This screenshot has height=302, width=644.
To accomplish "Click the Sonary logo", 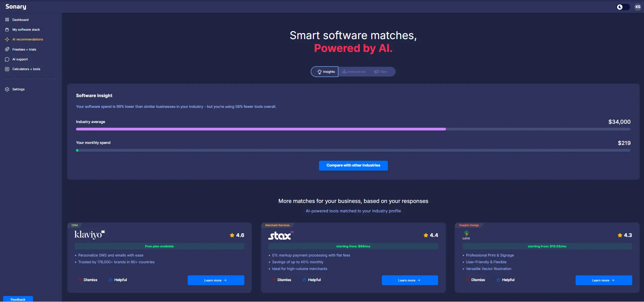I will (16, 6).
